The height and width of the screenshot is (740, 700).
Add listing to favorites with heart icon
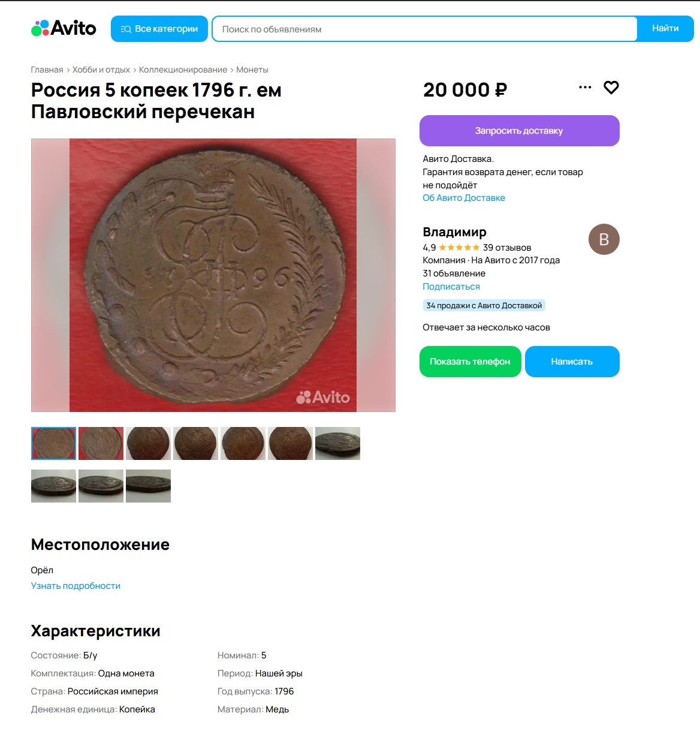611,88
